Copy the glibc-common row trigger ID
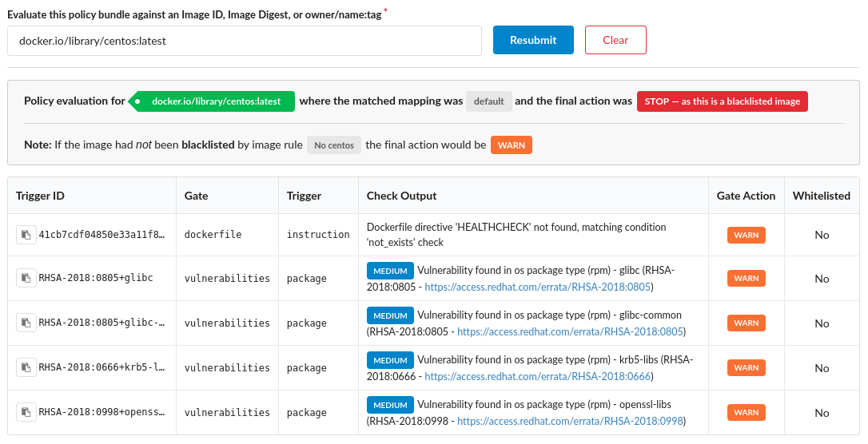 tap(26, 323)
